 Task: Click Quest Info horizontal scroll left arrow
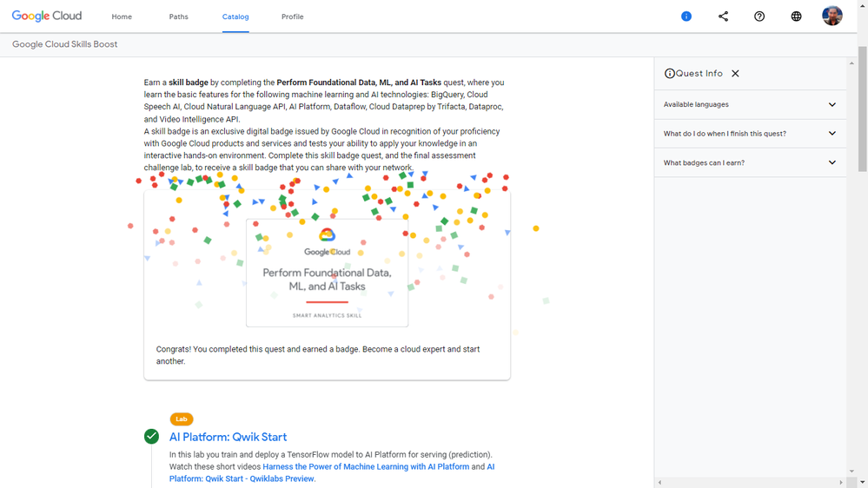659,483
